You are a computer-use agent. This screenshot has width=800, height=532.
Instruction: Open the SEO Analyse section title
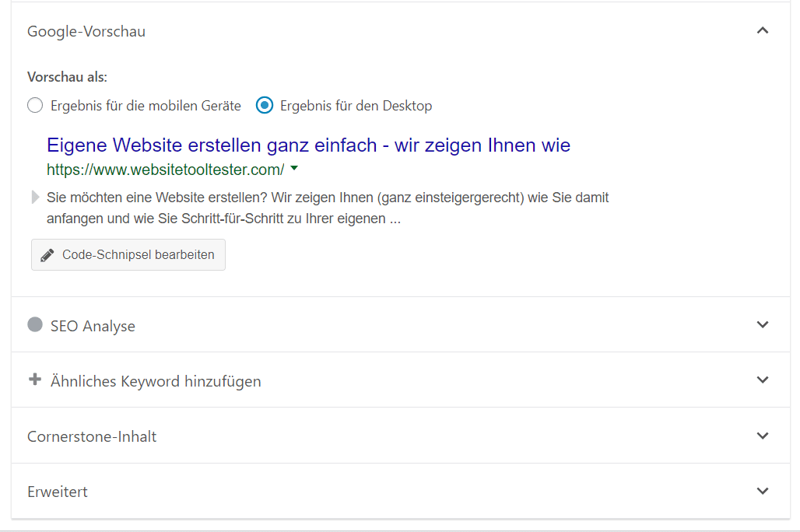[93, 326]
